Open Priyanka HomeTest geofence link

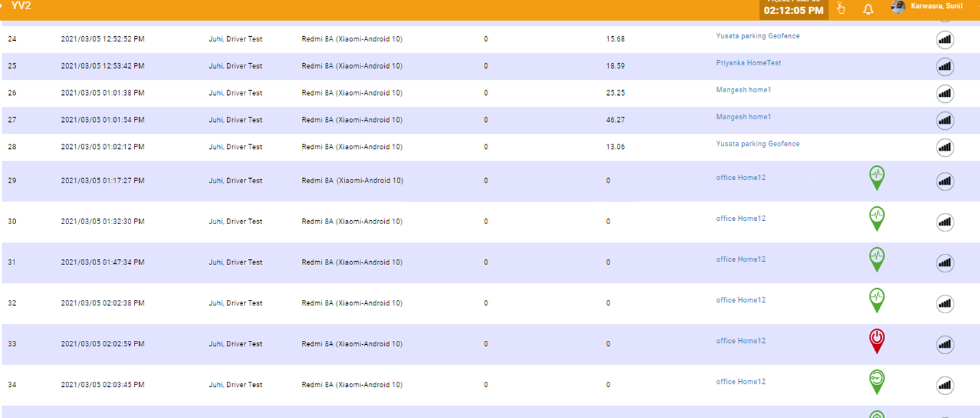coord(749,63)
